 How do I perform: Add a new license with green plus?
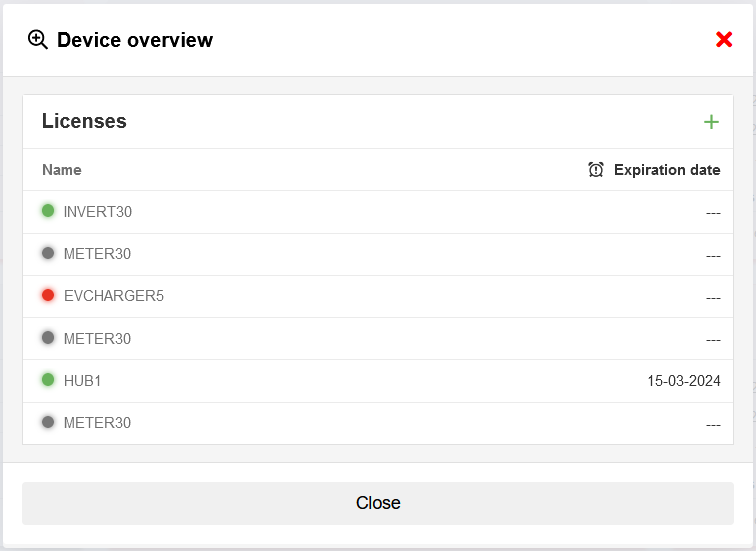(x=711, y=122)
